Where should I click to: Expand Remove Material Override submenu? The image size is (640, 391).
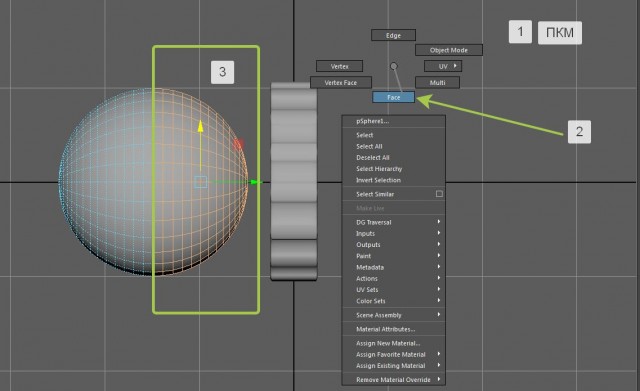pos(393,380)
